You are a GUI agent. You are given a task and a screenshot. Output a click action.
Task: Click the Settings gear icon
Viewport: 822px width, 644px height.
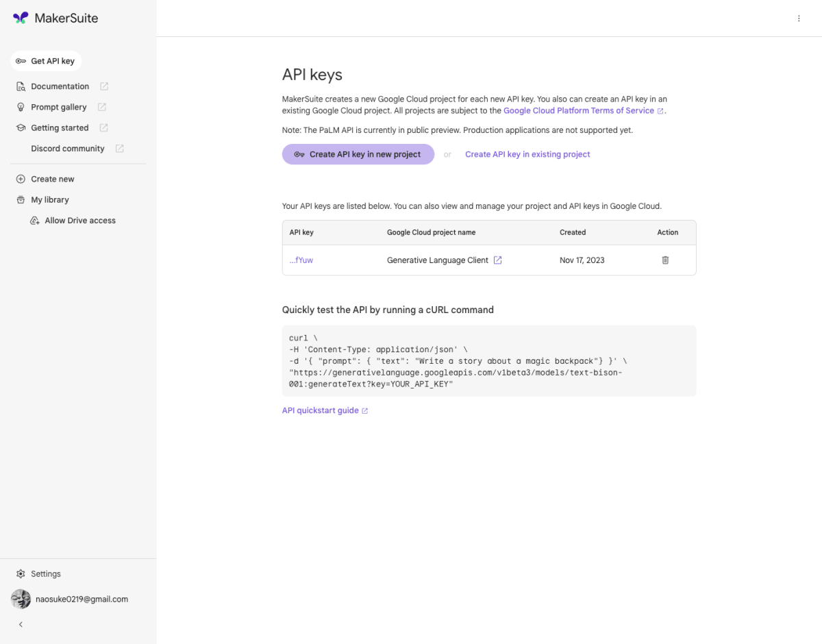[21, 574]
